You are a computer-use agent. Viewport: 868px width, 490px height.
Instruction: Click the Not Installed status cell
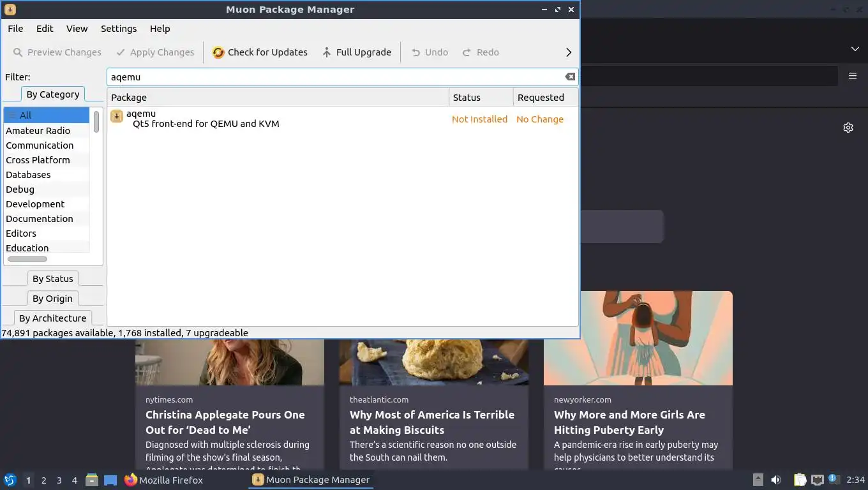(x=479, y=119)
